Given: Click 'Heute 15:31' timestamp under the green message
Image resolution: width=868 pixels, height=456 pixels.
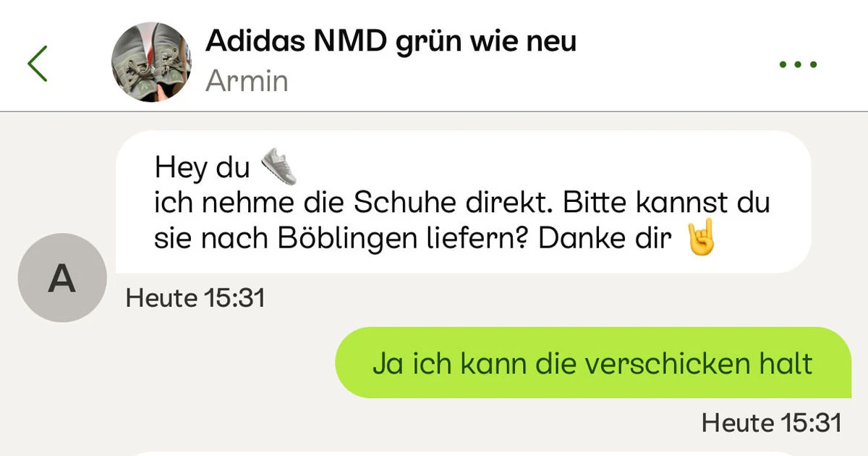Looking at the screenshot, I should (771, 423).
